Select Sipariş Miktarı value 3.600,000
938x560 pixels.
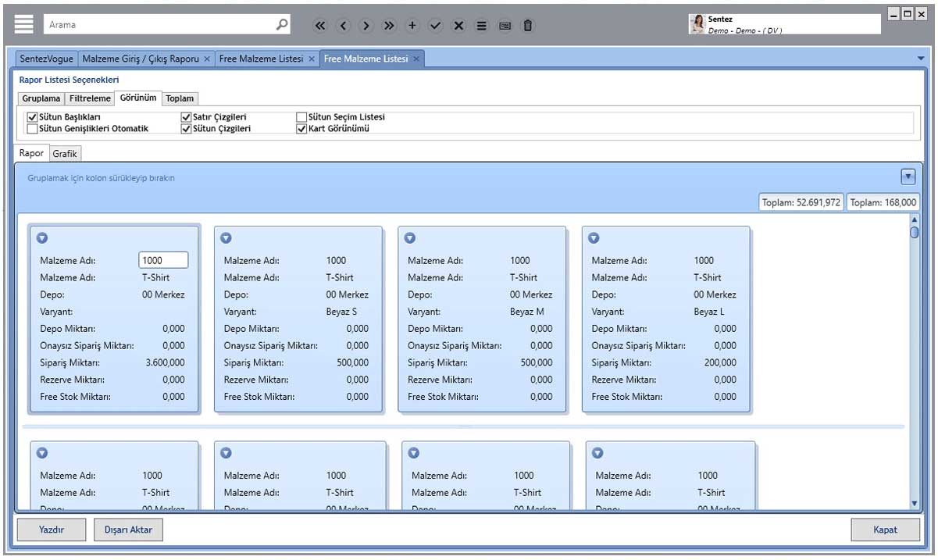coord(165,362)
